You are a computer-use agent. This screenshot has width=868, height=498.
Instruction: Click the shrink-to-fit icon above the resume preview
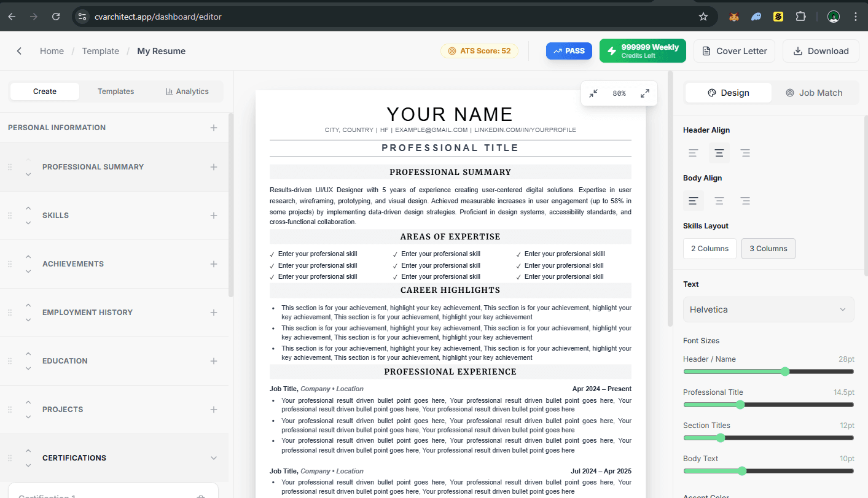(x=593, y=93)
